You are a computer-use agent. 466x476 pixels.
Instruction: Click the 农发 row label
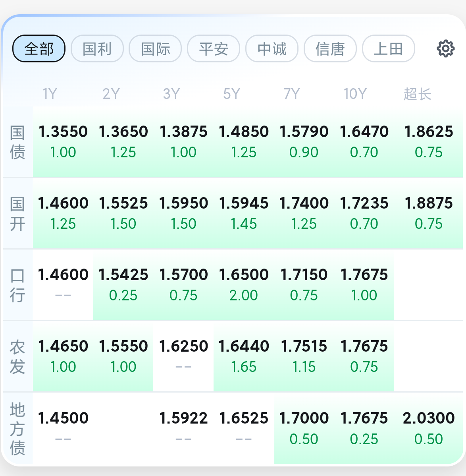click(17, 357)
